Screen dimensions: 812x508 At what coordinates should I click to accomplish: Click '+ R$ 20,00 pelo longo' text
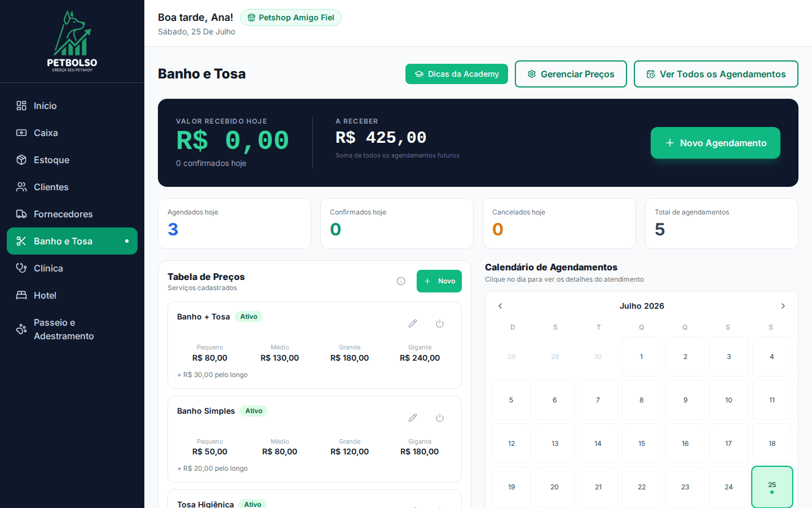213,468
